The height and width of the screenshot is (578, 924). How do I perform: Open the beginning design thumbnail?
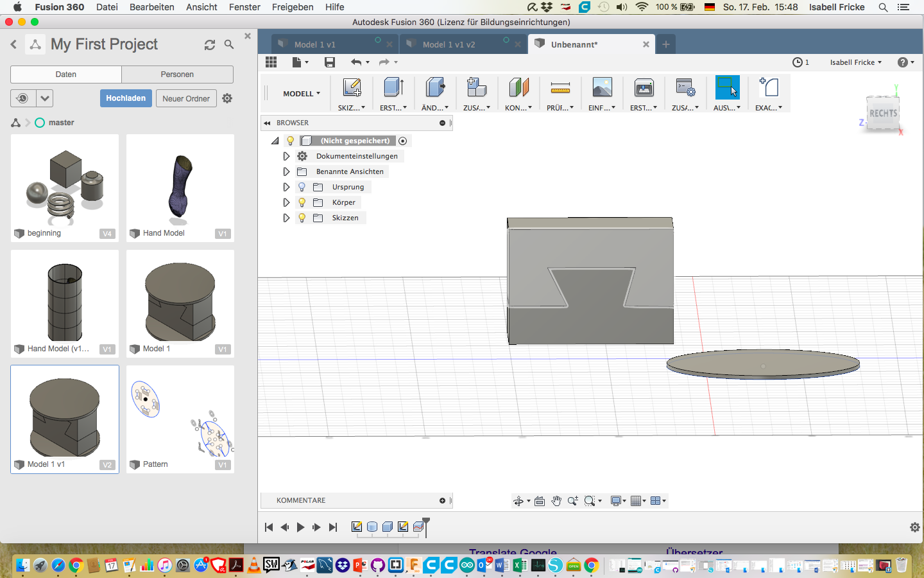(x=65, y=188)
